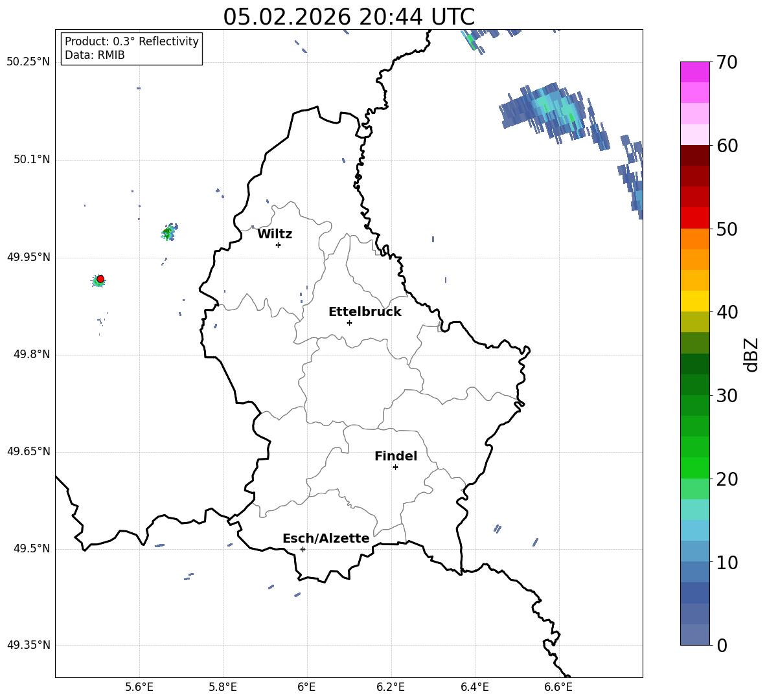Click the cross marker under Findel
Viewport: 767px width, 700px height.
pyautogui.click(x=395, y=467)
